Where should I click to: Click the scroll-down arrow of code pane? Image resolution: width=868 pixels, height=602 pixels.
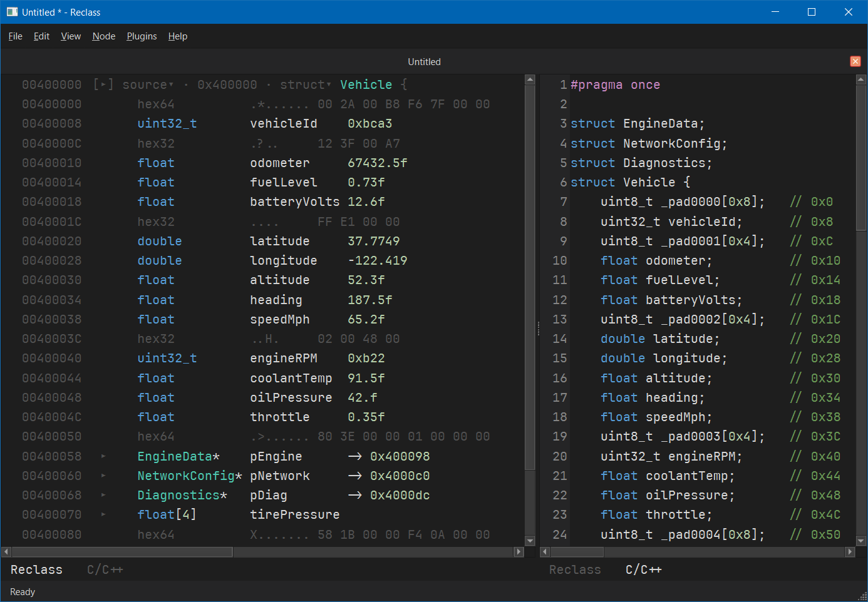pyautogui.click(x=861, y=541)
